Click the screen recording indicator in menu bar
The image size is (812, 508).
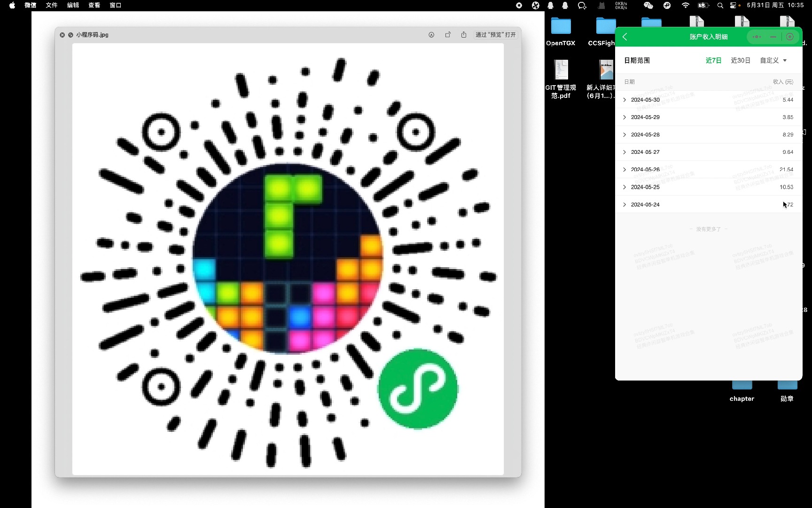(519, 5)
